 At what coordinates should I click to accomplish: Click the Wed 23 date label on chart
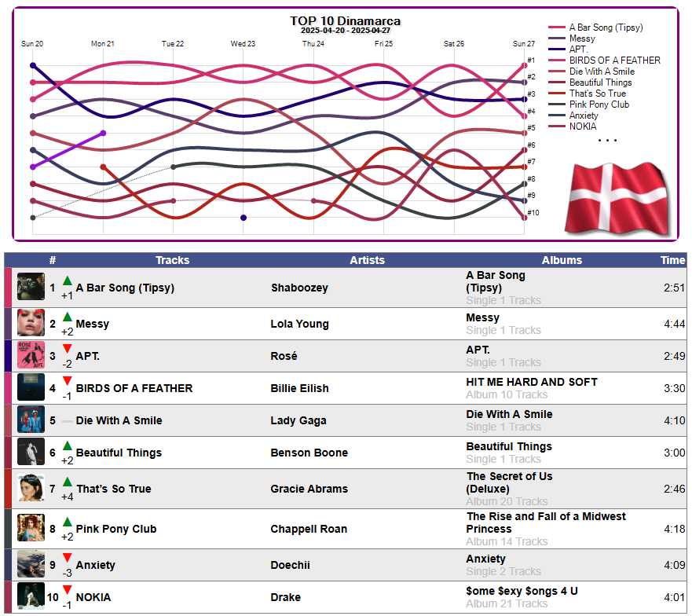click(243, 44)
